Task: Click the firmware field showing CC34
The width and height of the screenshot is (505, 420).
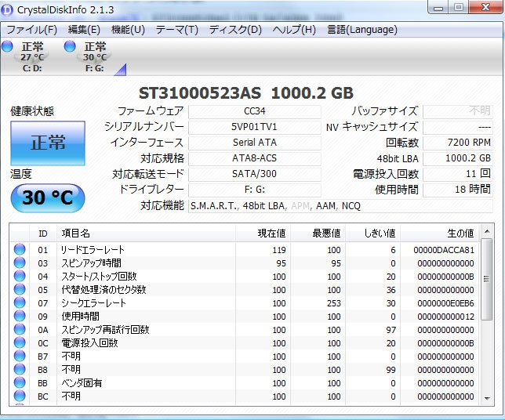Action: click(x=254, y=111)
